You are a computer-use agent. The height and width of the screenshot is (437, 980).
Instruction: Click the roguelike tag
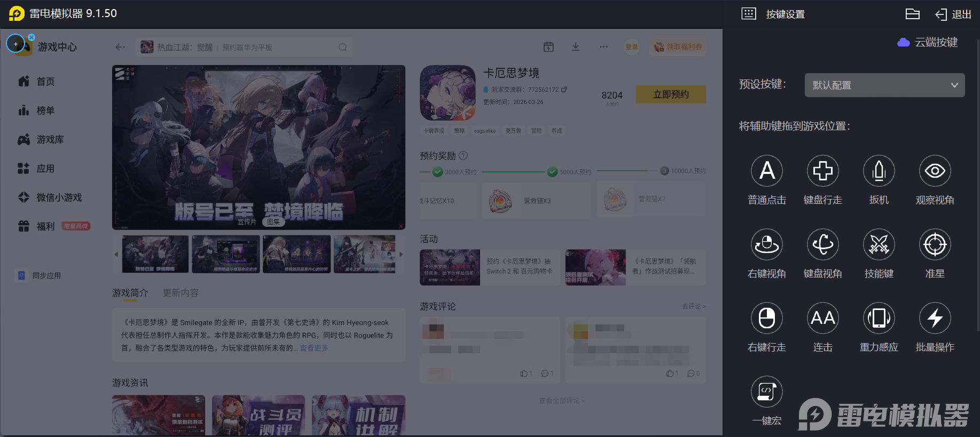click(485, 131)
